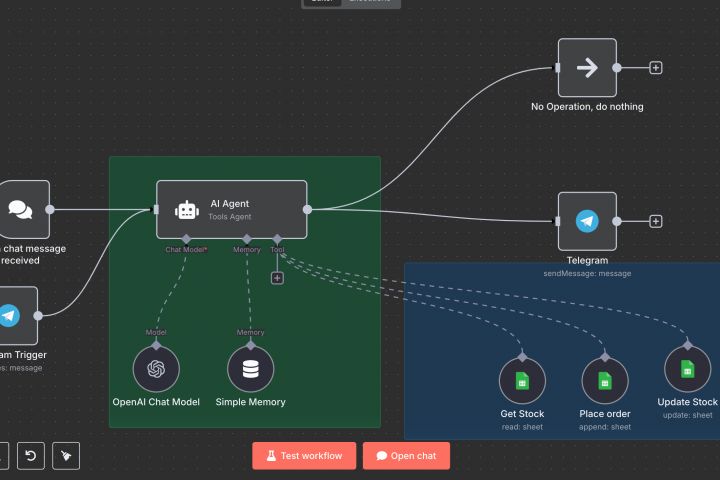Click the Chat Model connector diamond
This screenshot has width=720, height=480.
[186, 239]
